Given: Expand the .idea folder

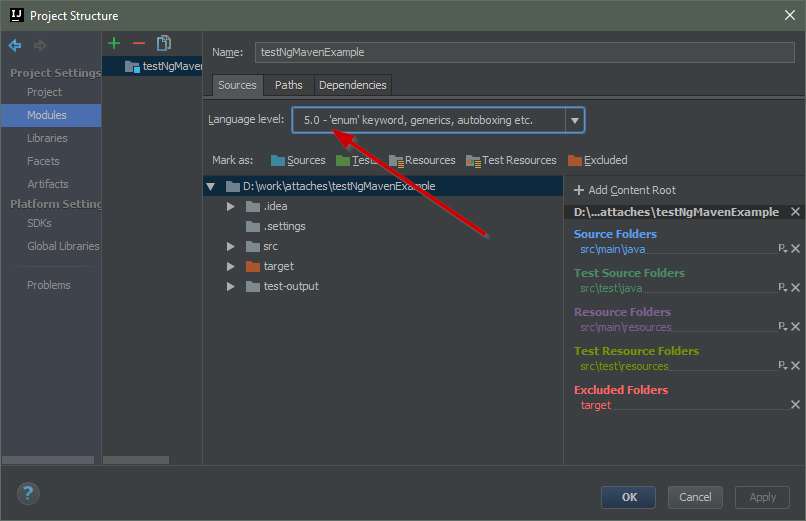Looking at the screenshot, I should tap(231, 207).
